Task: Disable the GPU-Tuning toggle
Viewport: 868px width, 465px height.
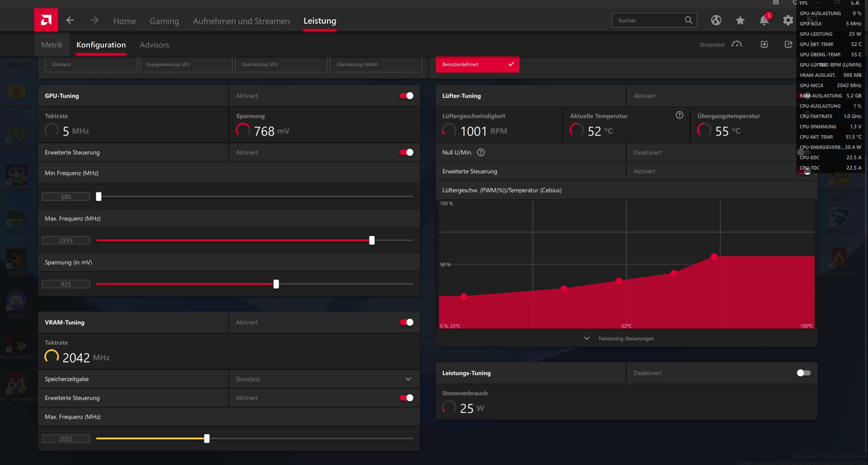Action: click(406, 96)
